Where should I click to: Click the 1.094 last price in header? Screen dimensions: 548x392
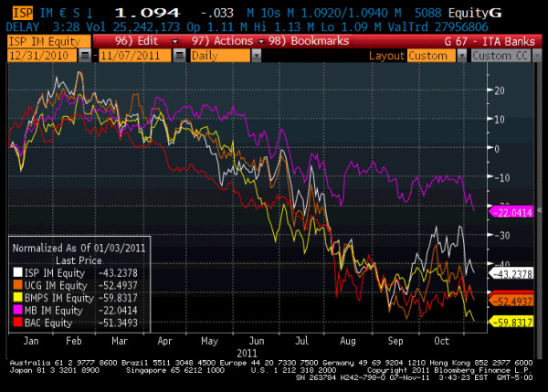click(x=147, y=14)
